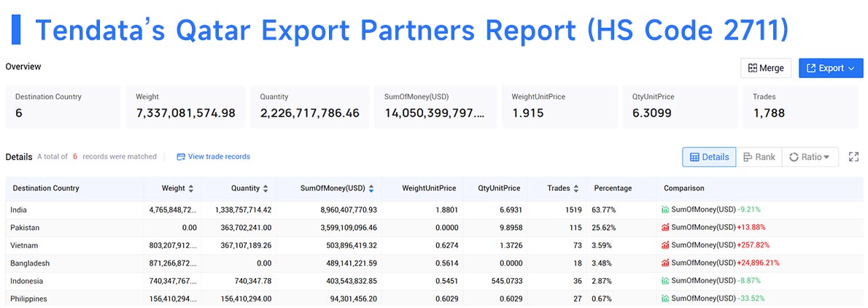Click the Merge button
868x308 pixels.
tap(766, 68)
